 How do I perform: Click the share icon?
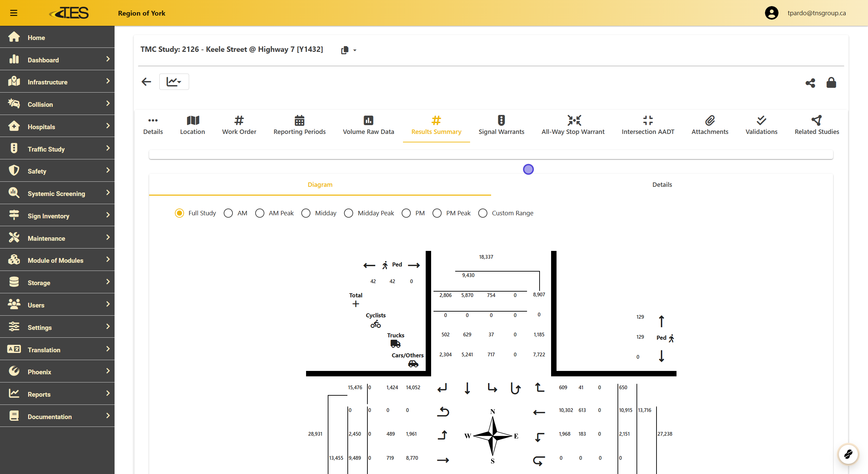[x=810, y=83]
